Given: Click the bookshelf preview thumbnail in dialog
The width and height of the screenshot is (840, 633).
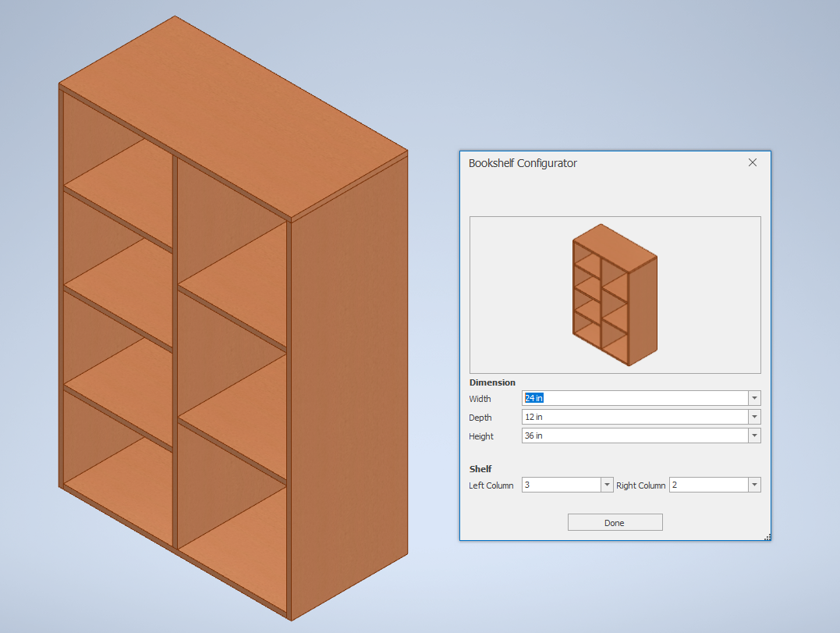Looking at the screenshot, I should click(615, 295).
